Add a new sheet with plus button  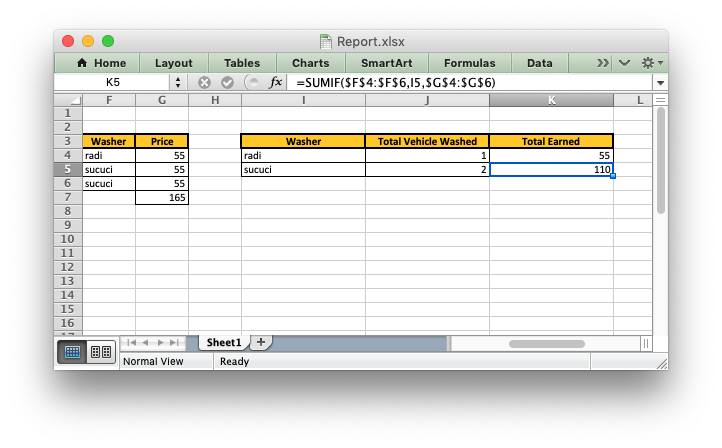pos(261,342)
